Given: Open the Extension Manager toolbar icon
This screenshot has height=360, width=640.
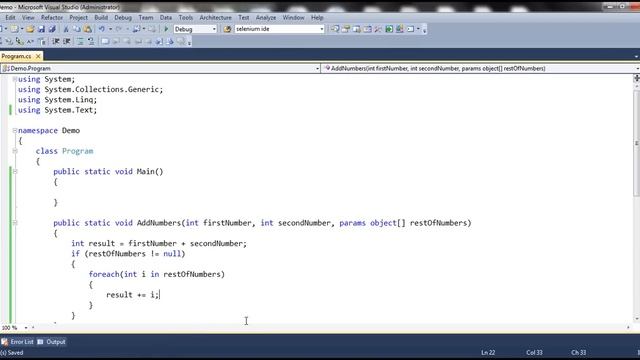Looking at the screenshot, I should tap(400, 29).
